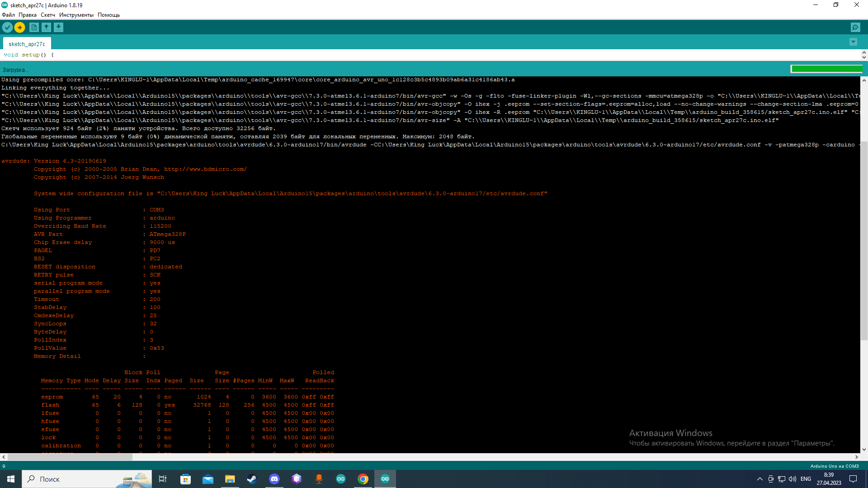Click the console horizontal scrollbar thumb

pos(70,457)
